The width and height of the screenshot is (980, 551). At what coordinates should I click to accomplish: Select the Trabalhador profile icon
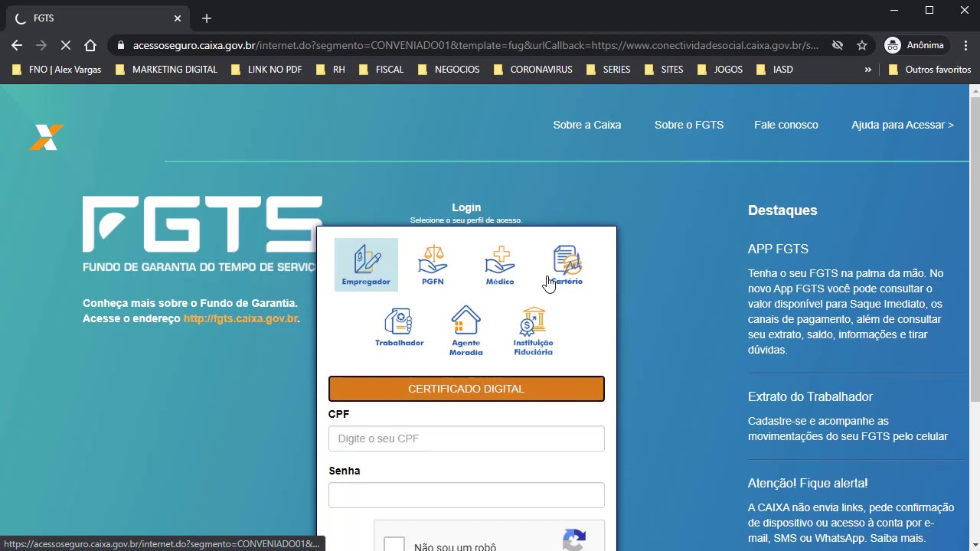tap(399, 327)
